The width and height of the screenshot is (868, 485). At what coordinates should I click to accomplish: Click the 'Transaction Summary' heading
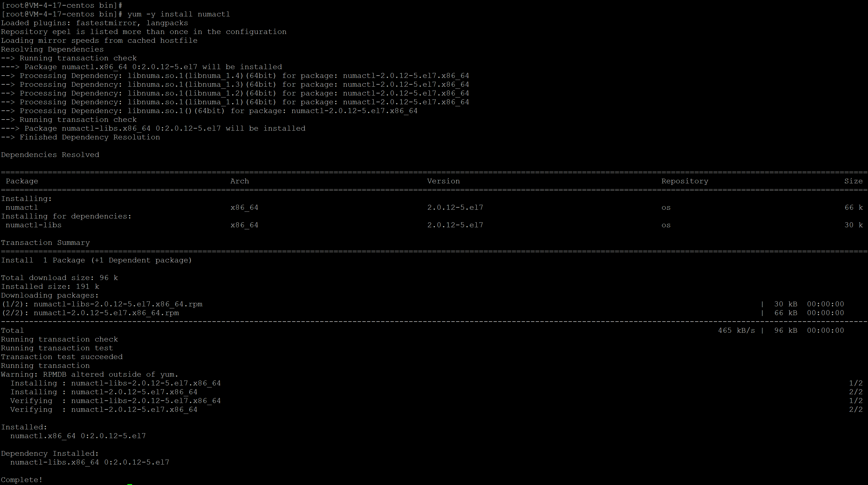click(x=45, y=243)
